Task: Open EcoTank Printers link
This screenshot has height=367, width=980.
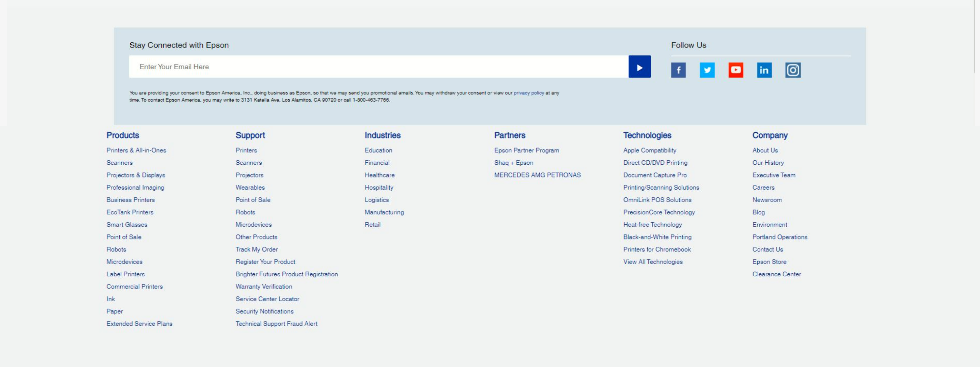Action: [x=130, y=212]
